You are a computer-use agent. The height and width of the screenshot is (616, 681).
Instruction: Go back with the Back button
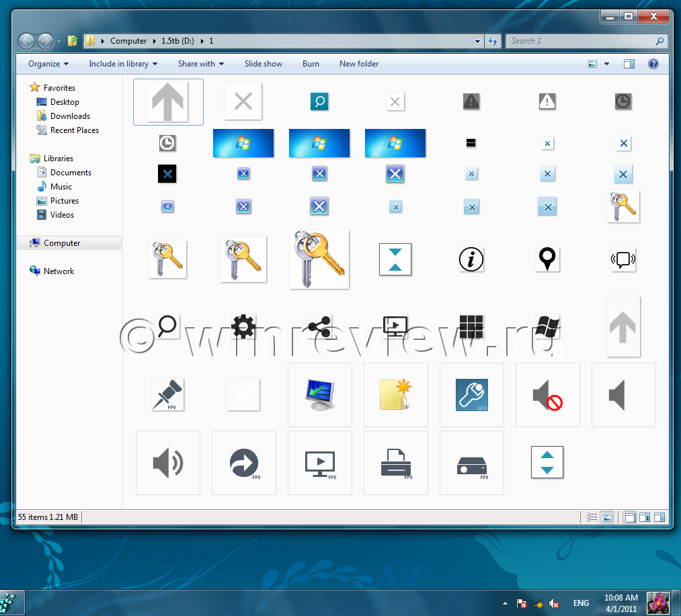pos(26,41)
